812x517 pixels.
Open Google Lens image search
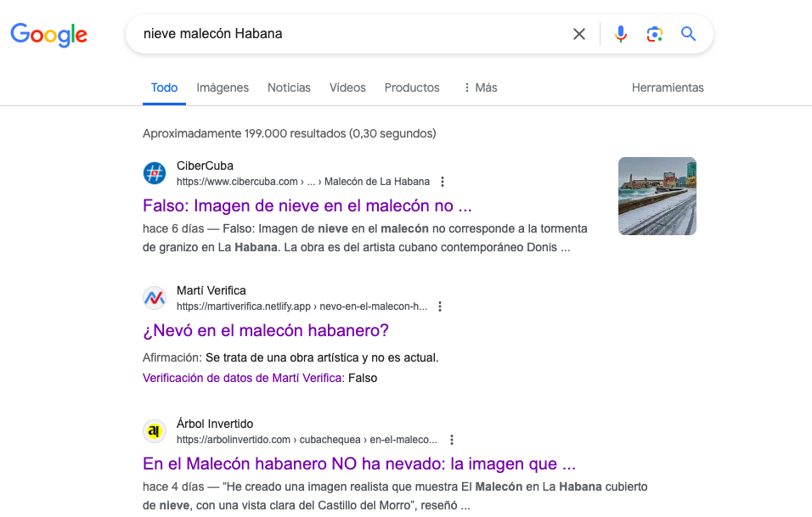click(654, 34)
